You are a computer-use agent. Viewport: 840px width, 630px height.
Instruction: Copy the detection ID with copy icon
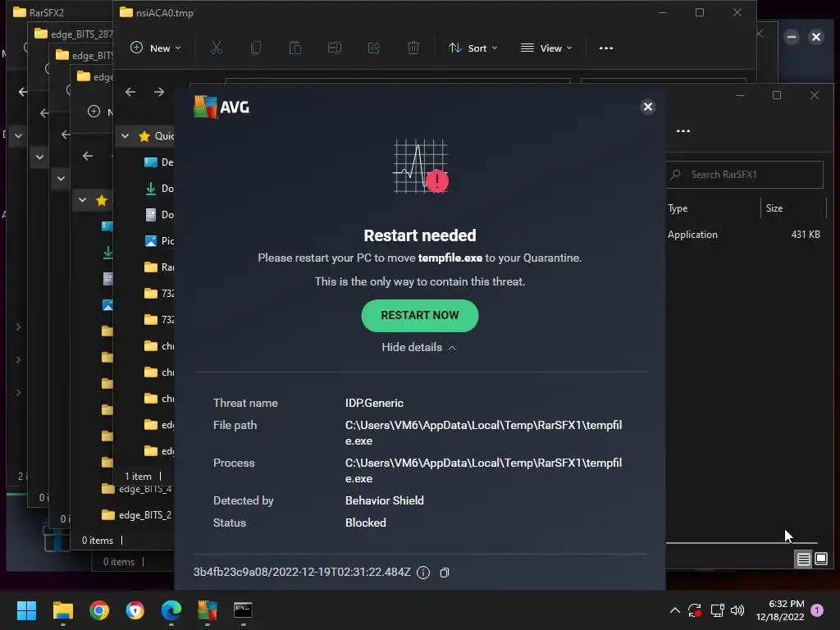tap(444, 573)
